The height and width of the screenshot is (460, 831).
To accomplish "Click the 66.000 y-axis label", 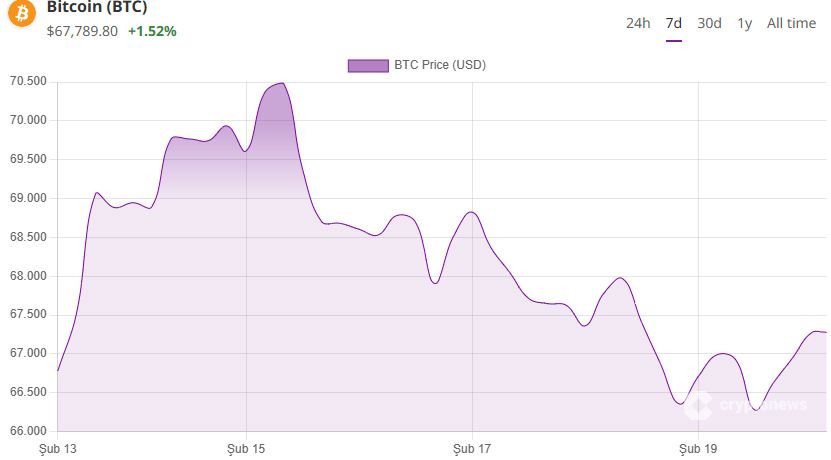I will pyautogui.click(x=28, y=431).
